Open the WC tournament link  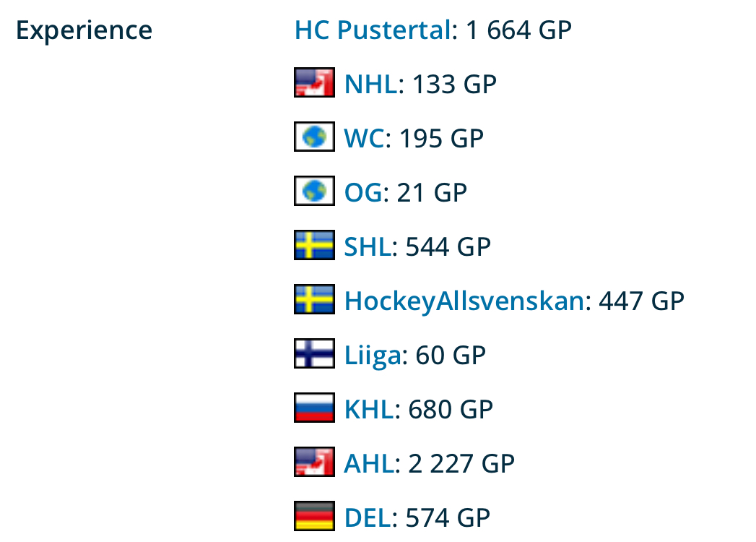[364, 138]
